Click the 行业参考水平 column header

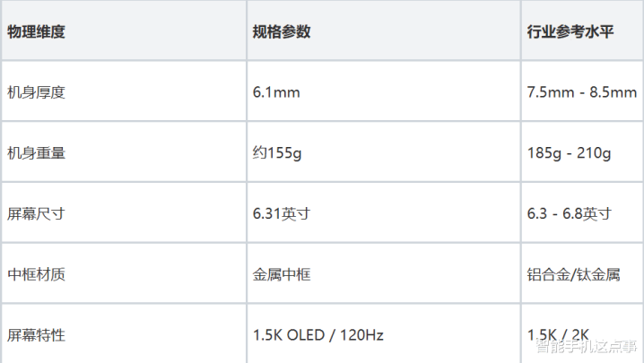570,31
